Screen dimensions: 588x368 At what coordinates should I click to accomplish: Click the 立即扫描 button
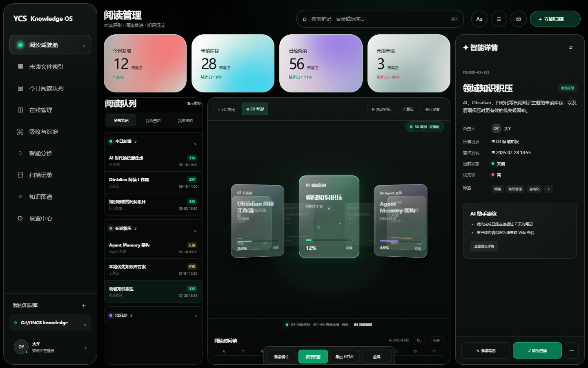[555, 19]
